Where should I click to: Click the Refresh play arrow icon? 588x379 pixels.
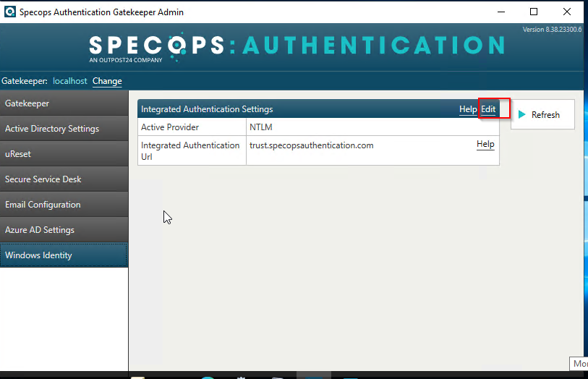coord(521,114)
